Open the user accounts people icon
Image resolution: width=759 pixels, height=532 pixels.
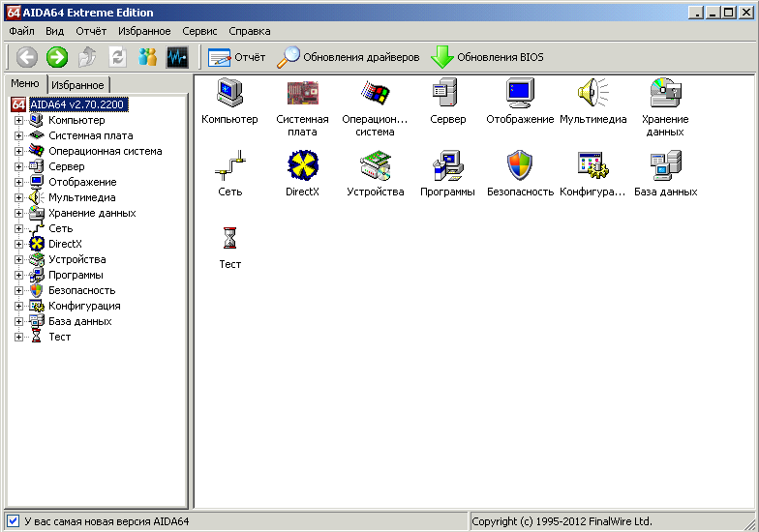pos(147,57)
